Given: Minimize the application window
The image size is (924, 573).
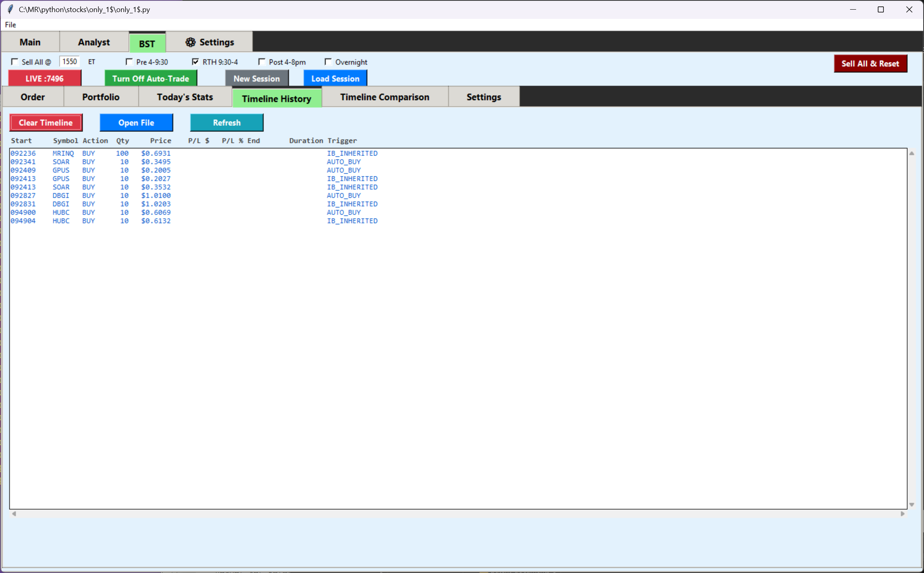Looking at the screenshot, I should tap(853, 9).
